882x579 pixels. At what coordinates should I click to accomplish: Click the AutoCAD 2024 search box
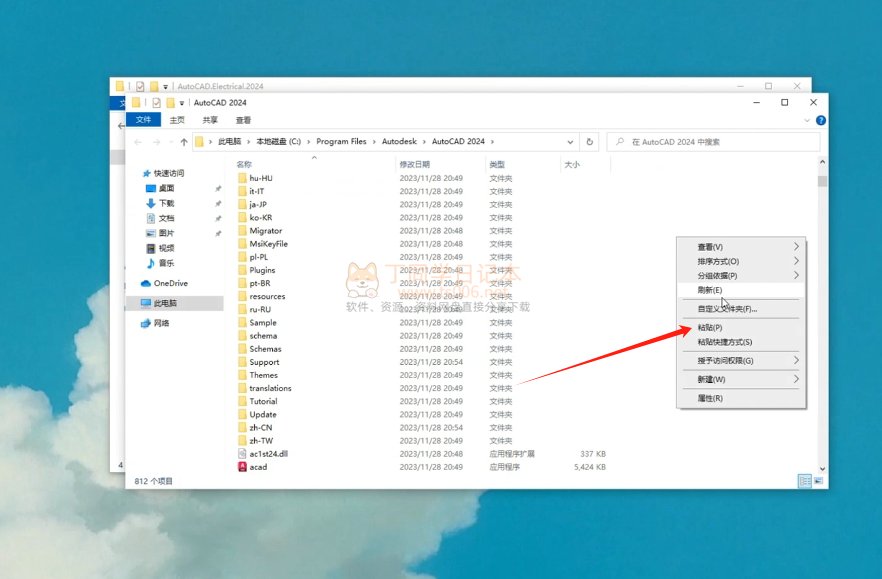click(x=713, y=142)
